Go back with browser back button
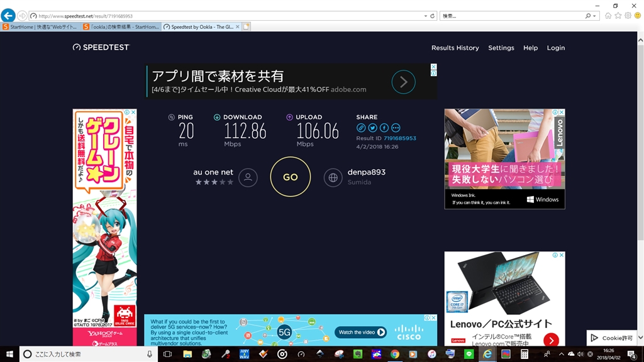The height and width of the screenshot is (362, 644). [x=8, y=16]
